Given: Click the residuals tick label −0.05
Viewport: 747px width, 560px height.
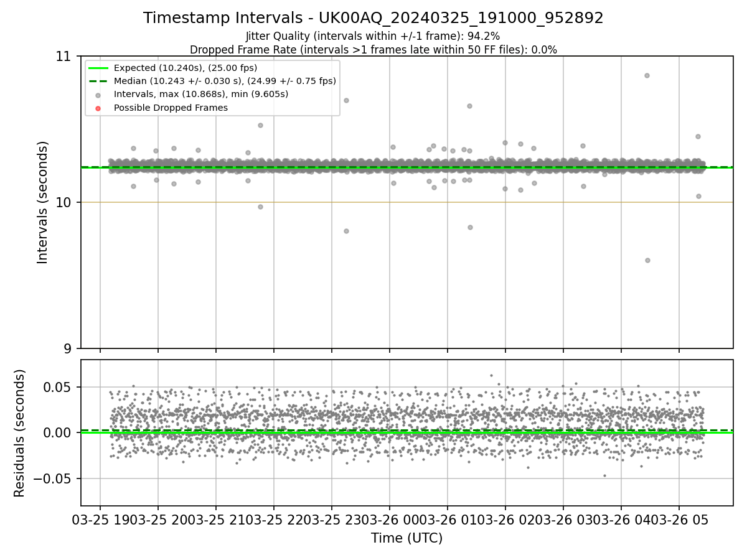Looking at the screenshot, I should [x=53, y=478].
